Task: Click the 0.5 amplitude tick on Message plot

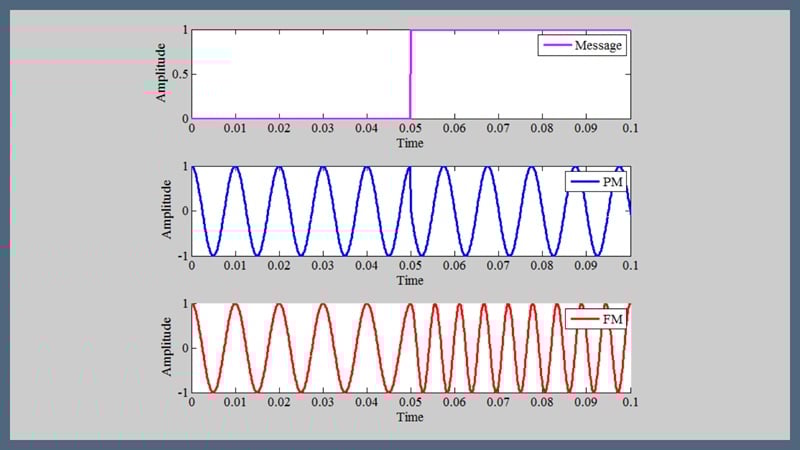Action: pyautogui.click(x=180, y=75)
